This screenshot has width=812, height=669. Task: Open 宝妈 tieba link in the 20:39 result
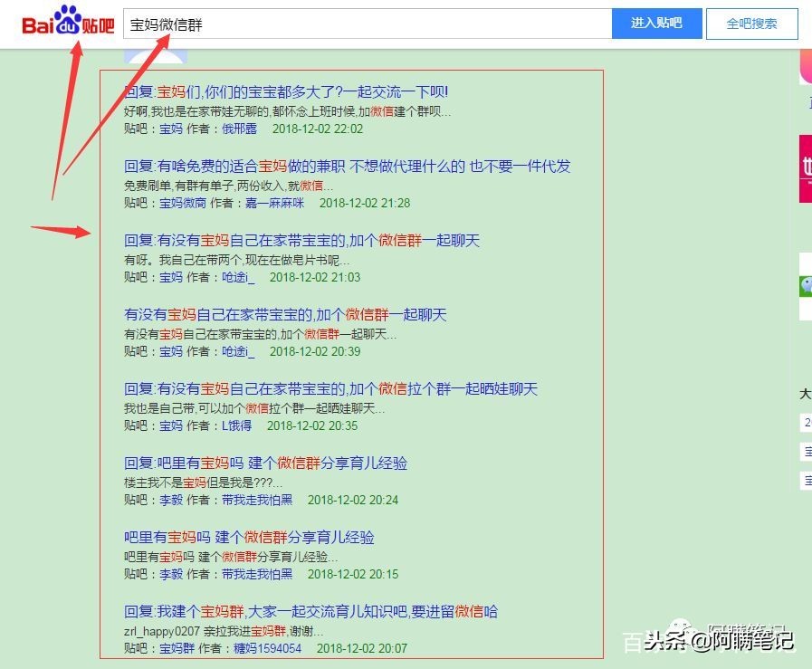pyautogui.click(x=171, y=351)
